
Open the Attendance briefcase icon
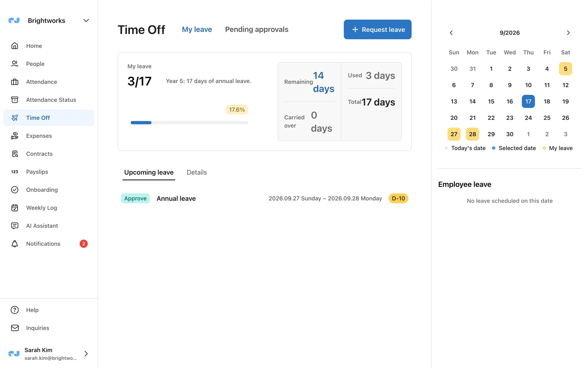point(15,82)
